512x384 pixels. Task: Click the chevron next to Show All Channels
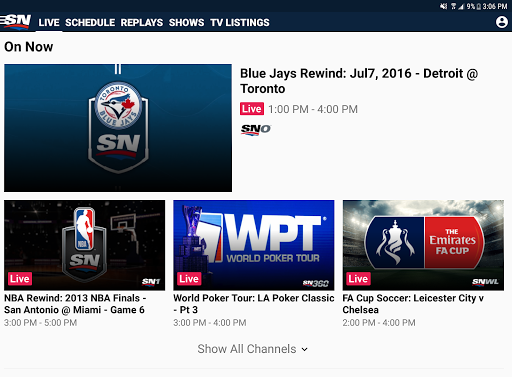pos(304,349)
